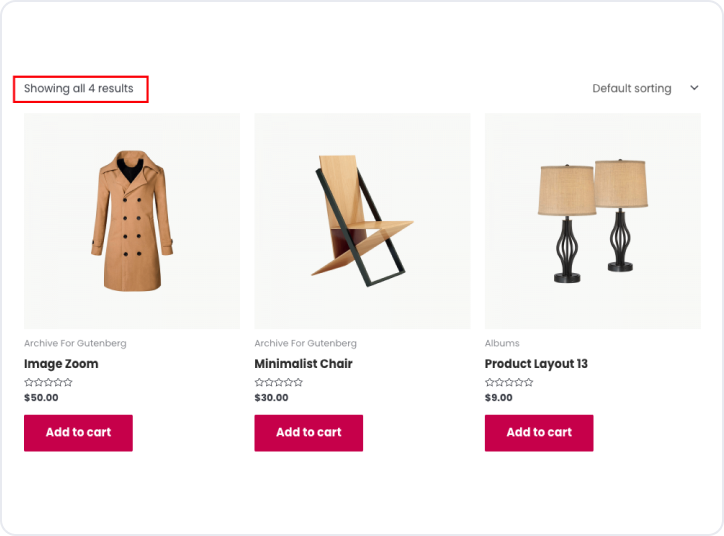
Task: Add Minimalist Chair to cart
Action: [x=308, y=433]
